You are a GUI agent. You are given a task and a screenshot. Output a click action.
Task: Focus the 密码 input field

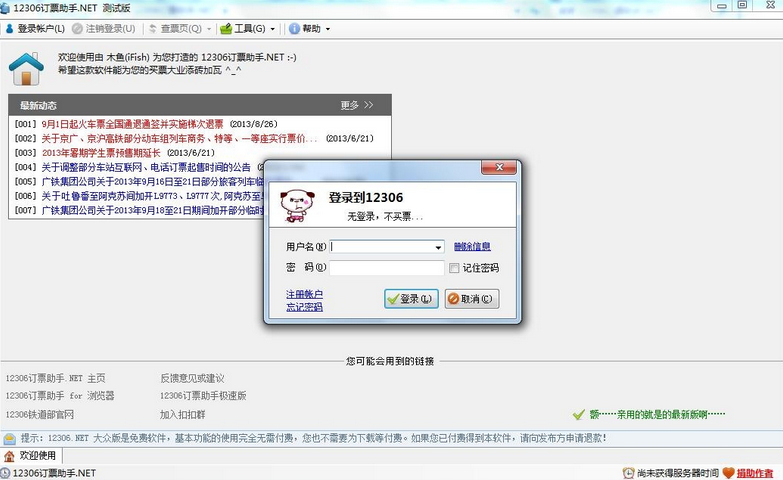point(387,268)
